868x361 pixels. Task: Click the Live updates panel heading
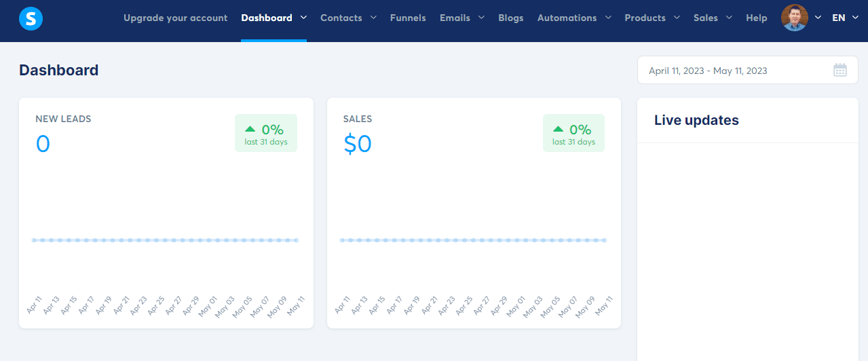pyautogui.click(x=696, y=120)
